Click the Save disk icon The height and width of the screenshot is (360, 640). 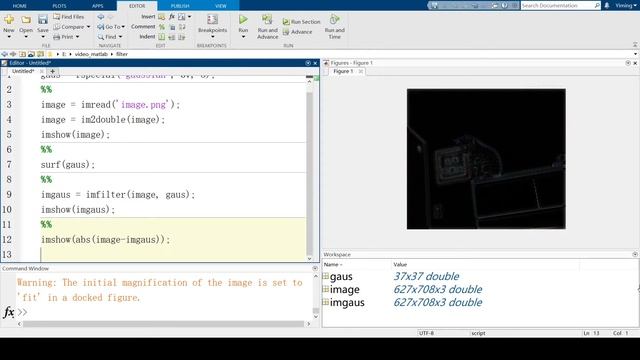[42, 20]
